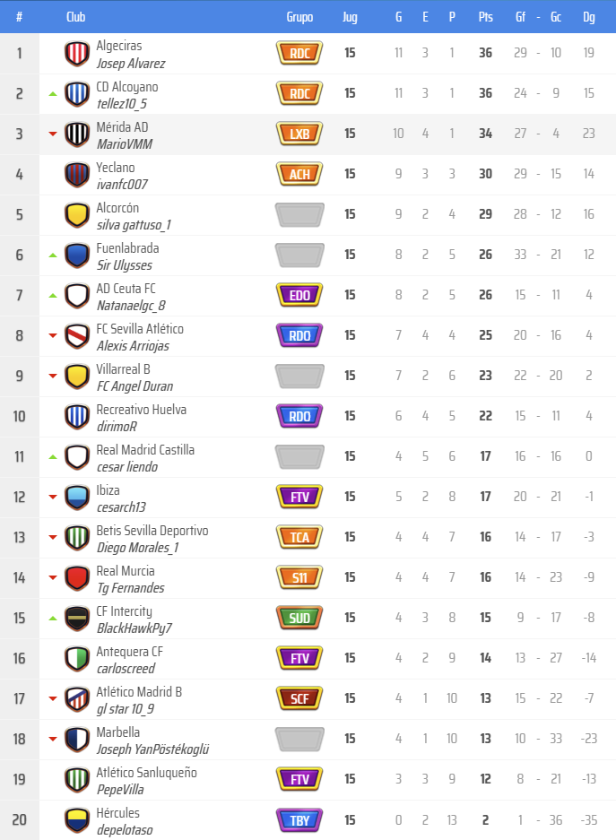This screenshot has height=840, width=616.
Task: Open the SUD group badge for CF Intercity
Action: tap(299, 619)
